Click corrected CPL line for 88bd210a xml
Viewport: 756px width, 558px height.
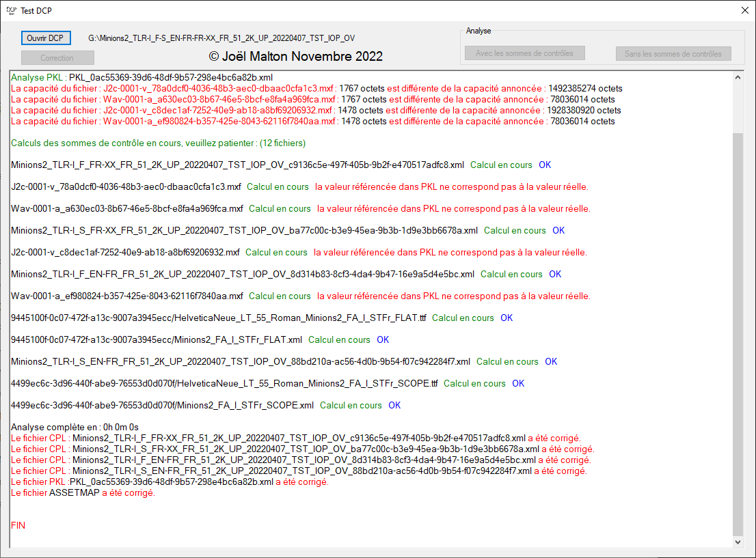click(299, 471)
